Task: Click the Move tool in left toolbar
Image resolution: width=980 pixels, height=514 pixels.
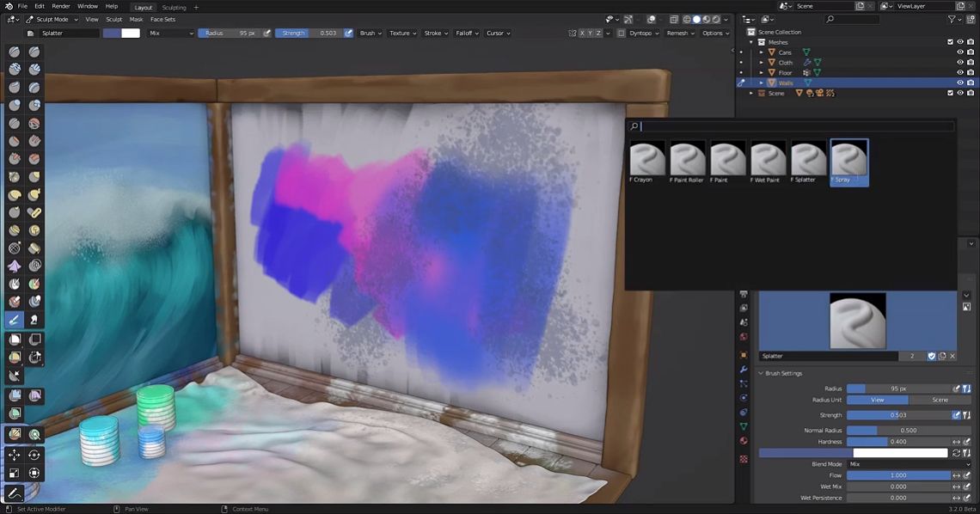Action: coord(15,456)
